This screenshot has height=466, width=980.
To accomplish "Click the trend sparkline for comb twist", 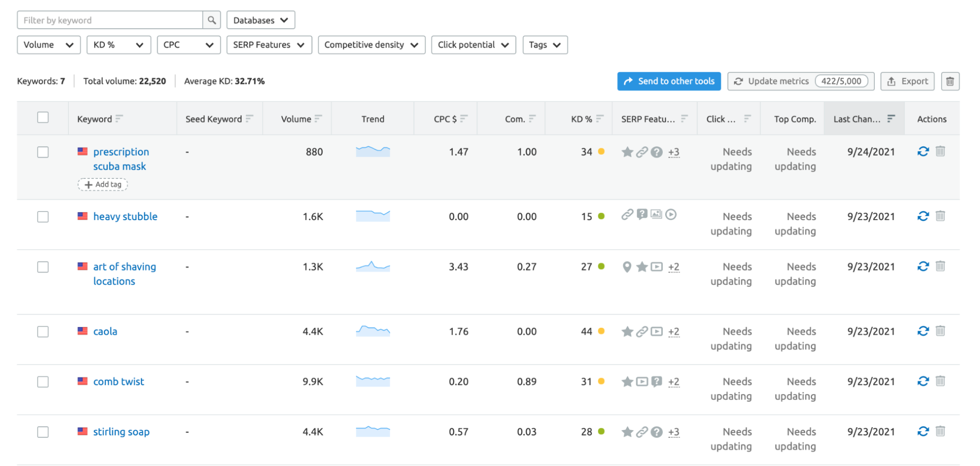I will click(x=373, y=381).
